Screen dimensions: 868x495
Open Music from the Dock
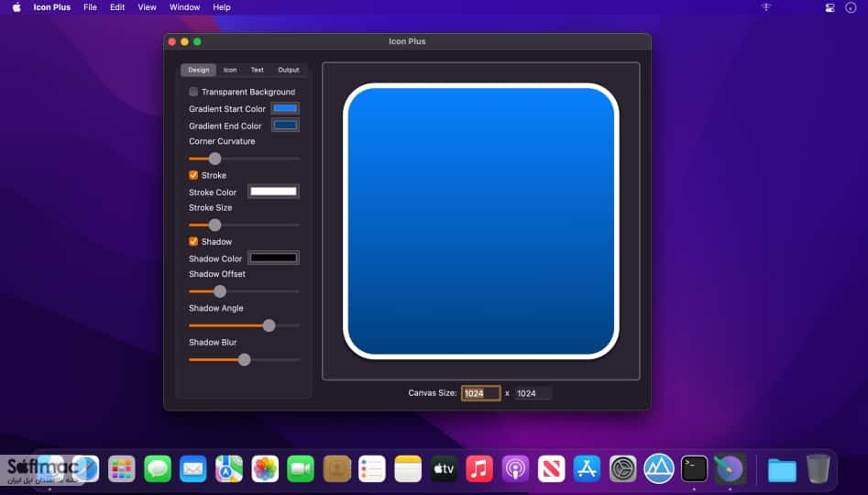[479, 469]
